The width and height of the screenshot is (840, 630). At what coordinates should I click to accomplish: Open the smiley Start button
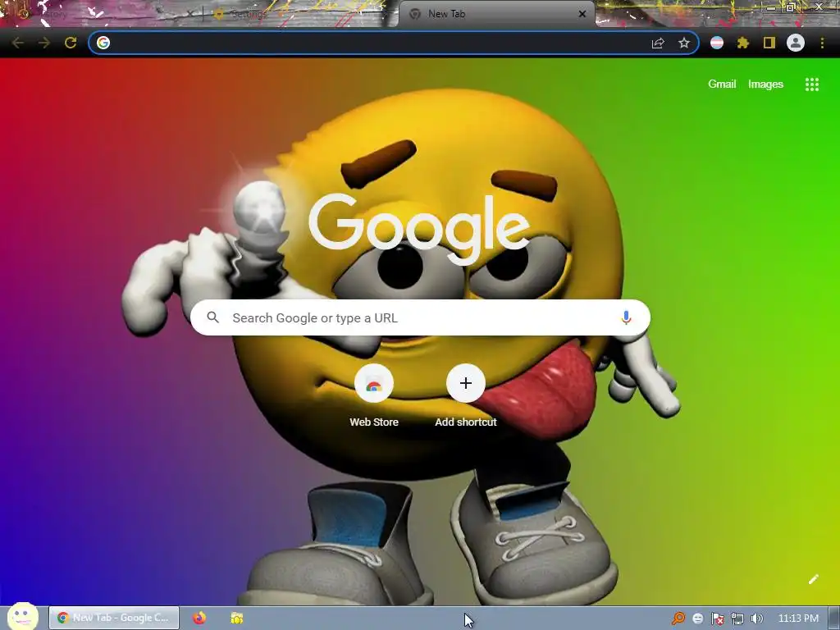(x=22, y=617)
